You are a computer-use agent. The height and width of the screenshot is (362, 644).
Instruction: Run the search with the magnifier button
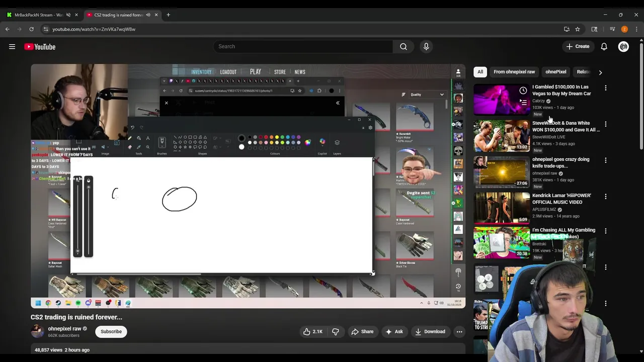coord(404,46)
